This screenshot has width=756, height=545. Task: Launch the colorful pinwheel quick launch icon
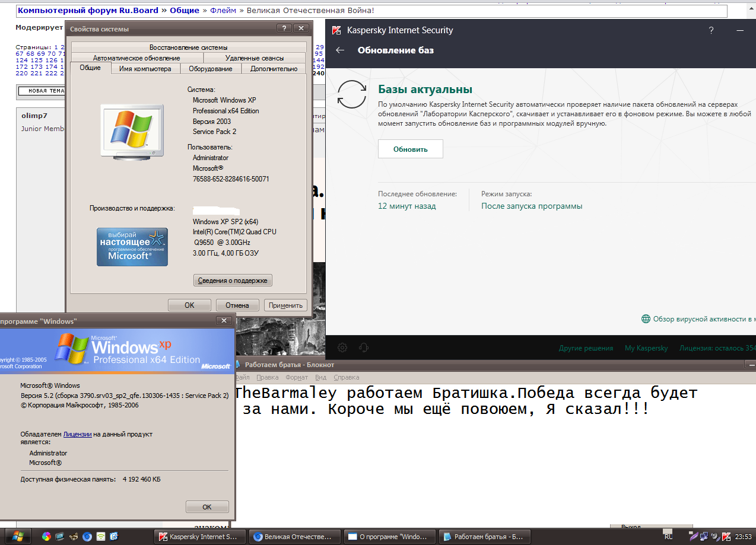click(x=46, y=536)
